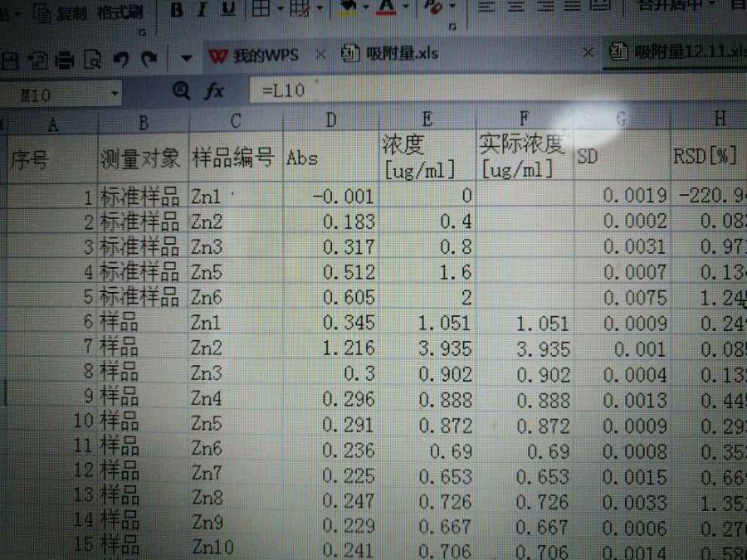
Task: Select the 测量对象 header cell
Action: click(x=144, y=157)
